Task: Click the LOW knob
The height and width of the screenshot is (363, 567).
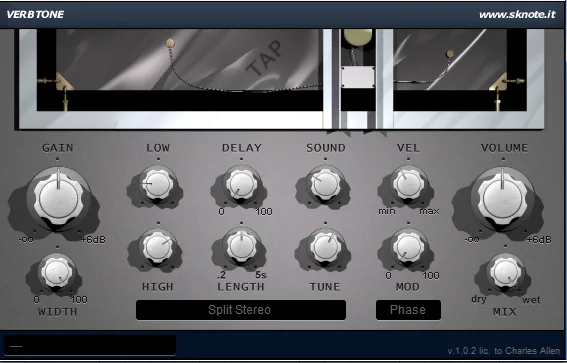Action: coord(158,184)
